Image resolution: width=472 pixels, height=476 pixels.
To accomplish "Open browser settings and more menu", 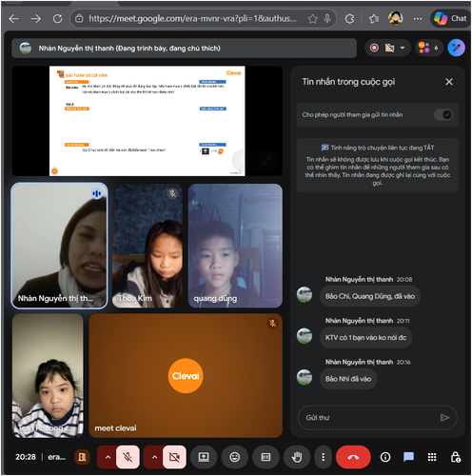I will pos(418,19).
